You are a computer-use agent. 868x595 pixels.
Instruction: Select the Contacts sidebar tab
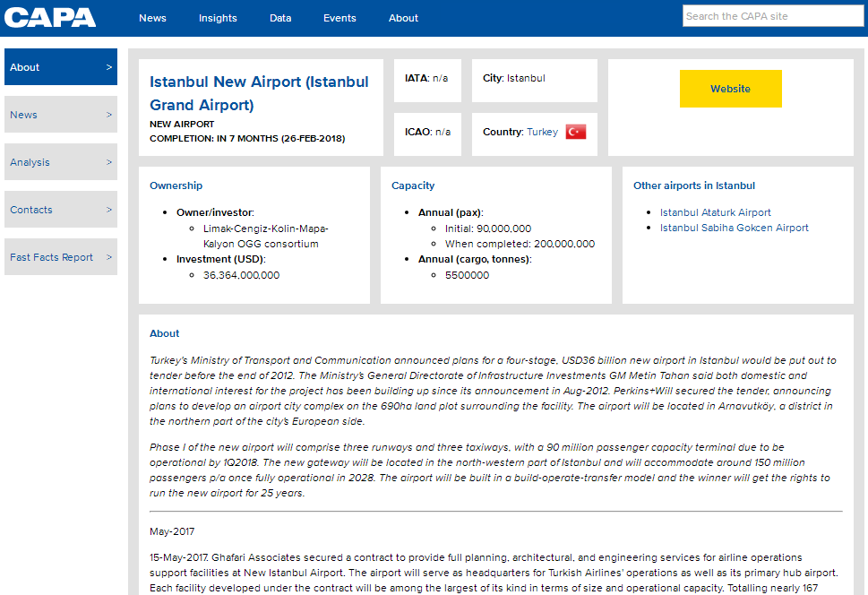(61, 210)
